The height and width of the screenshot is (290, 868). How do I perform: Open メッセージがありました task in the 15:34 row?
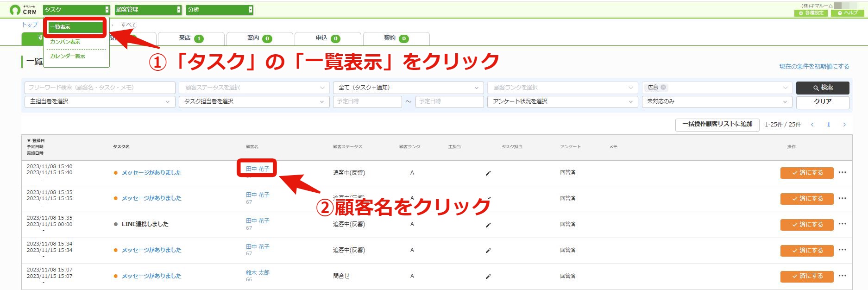click(151, 250)
